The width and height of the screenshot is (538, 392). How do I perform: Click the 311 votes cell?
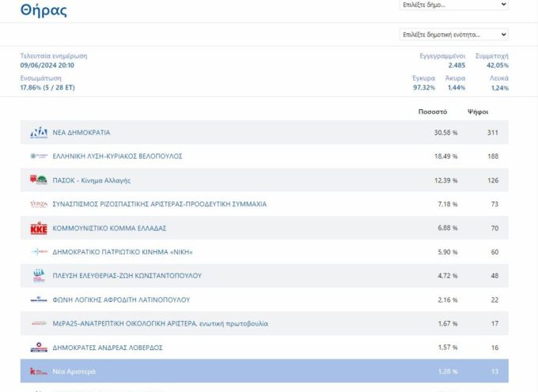click(493, 132)
